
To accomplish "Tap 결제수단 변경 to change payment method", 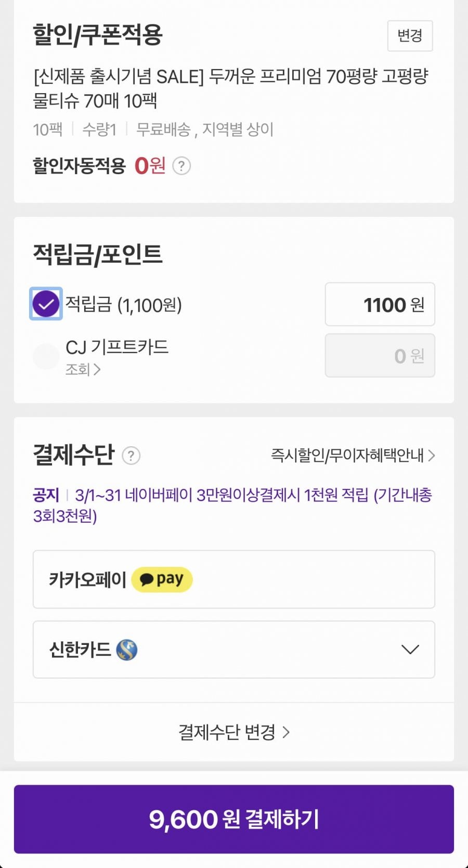I will click(x=233, y=732).
